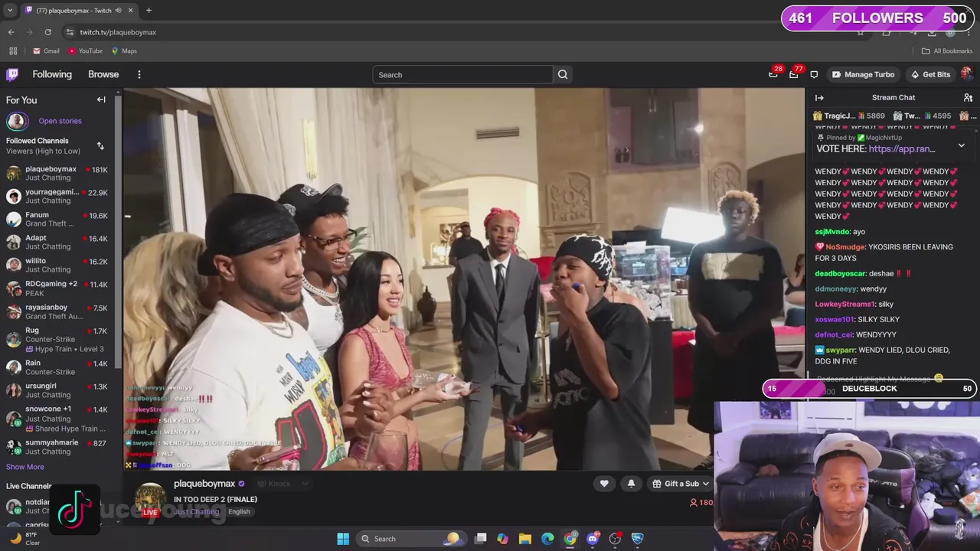The width and height of the screenshot is (980, 551).
Task: Follow with the heart button
Action: pos(604,484)
